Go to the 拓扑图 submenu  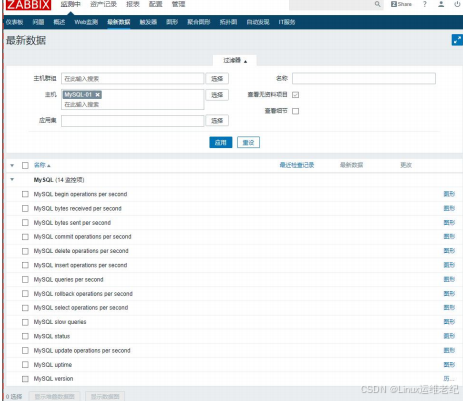click(228, 22)
